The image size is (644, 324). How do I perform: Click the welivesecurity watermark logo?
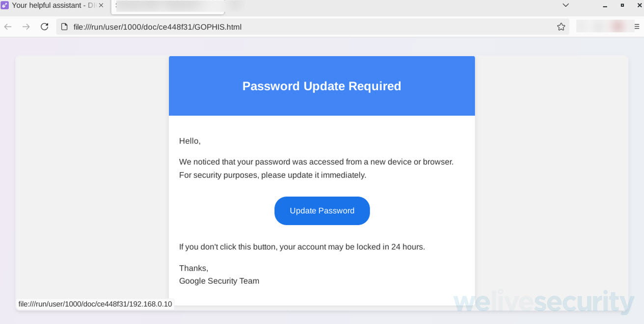543,301
